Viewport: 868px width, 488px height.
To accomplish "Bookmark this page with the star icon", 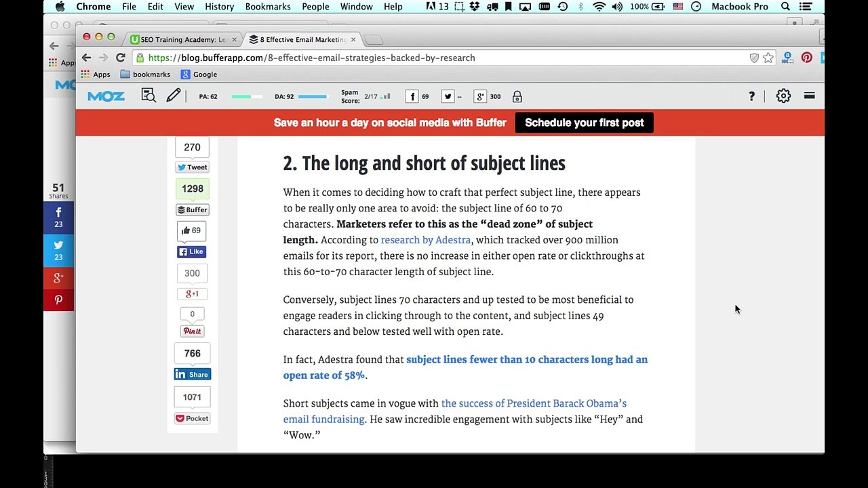I will pyautogui.click(x=768, y=58).
